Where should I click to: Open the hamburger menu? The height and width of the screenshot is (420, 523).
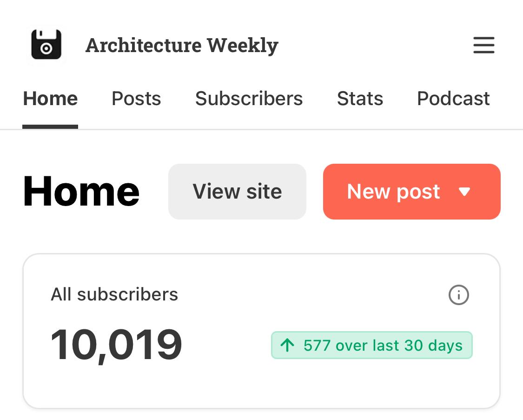point(483,45)
